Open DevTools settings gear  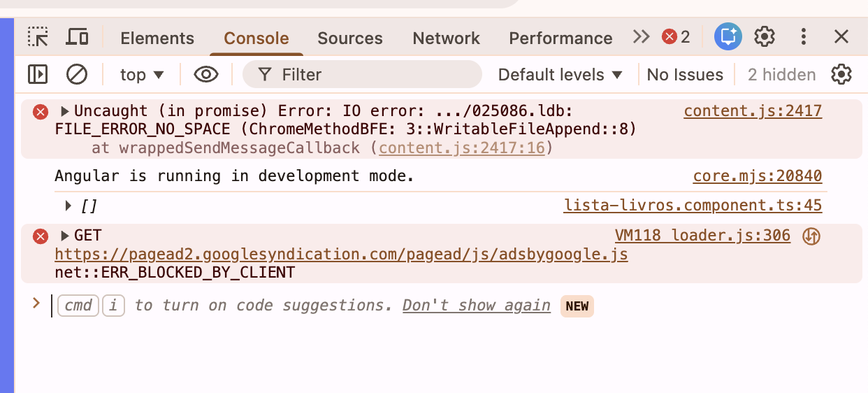(765, 37)
